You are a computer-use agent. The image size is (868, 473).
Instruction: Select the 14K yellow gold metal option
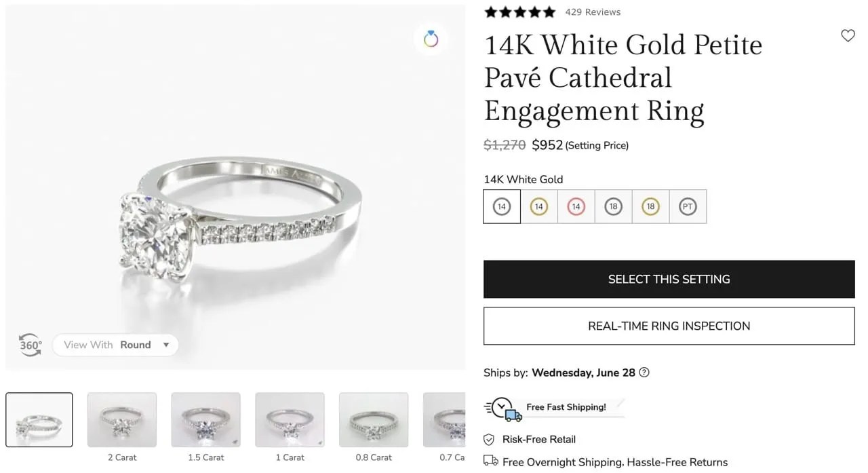point(538,206)
